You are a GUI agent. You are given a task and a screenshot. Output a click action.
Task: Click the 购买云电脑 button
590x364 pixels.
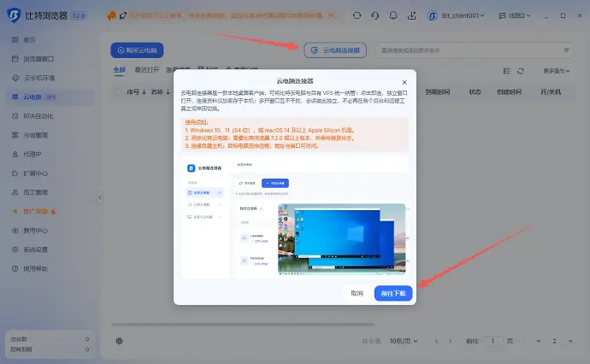tap(137, 50)
